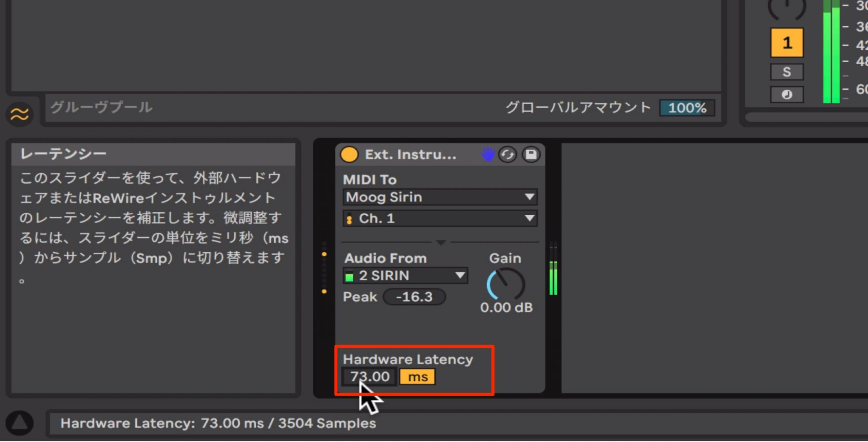Reset the Peak -16.3 level display
This screenshot has height=442, width=868.
pos(414,297)
